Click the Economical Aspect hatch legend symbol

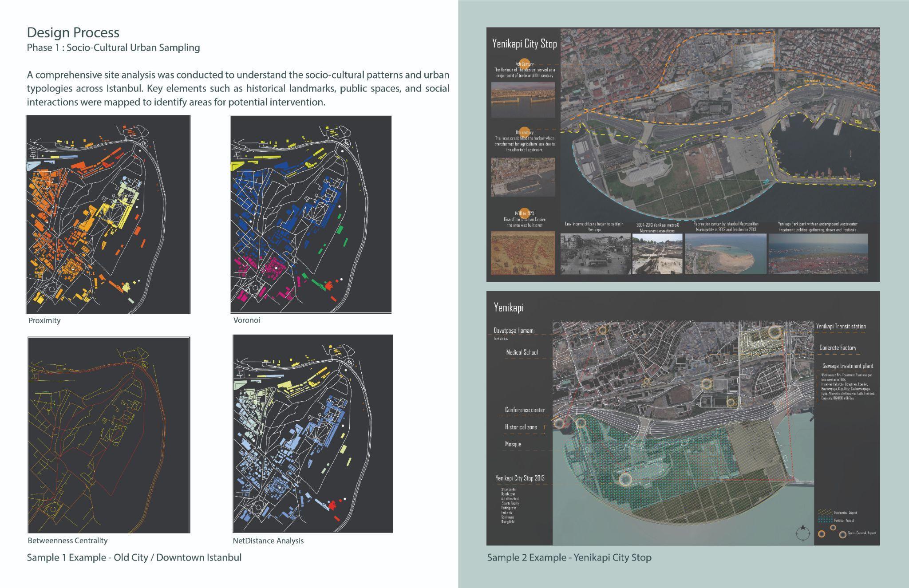coord(824,513)
